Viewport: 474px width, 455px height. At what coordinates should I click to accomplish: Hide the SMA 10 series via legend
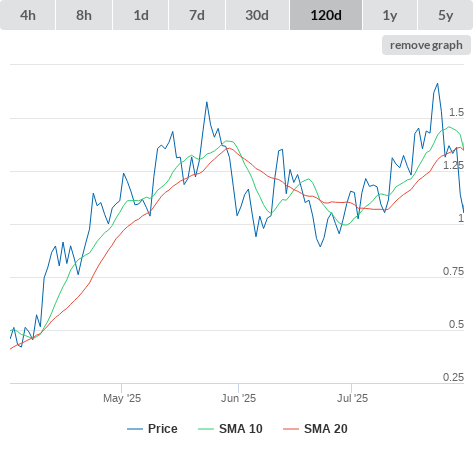coord(241,429)
